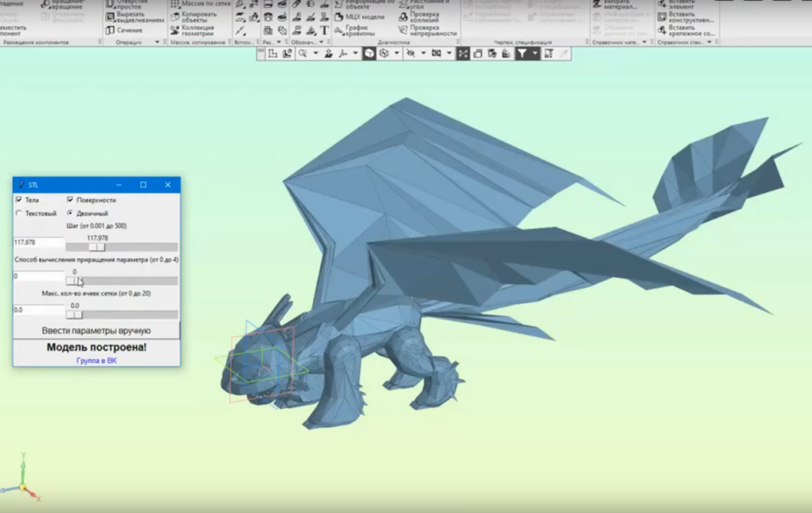Screen dimensions: 812x513
Task: Click the orientation axes icon
Action: 343,54
